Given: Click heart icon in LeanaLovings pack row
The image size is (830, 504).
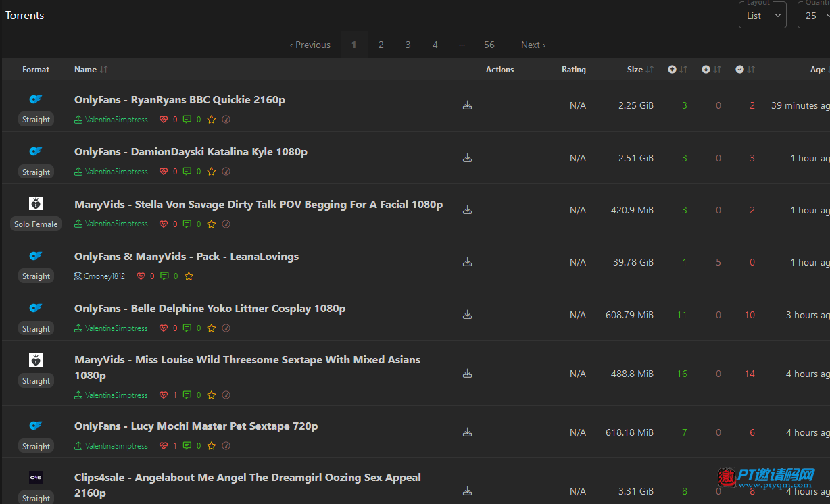Looking at the screenshot, I should pos(141,276).
